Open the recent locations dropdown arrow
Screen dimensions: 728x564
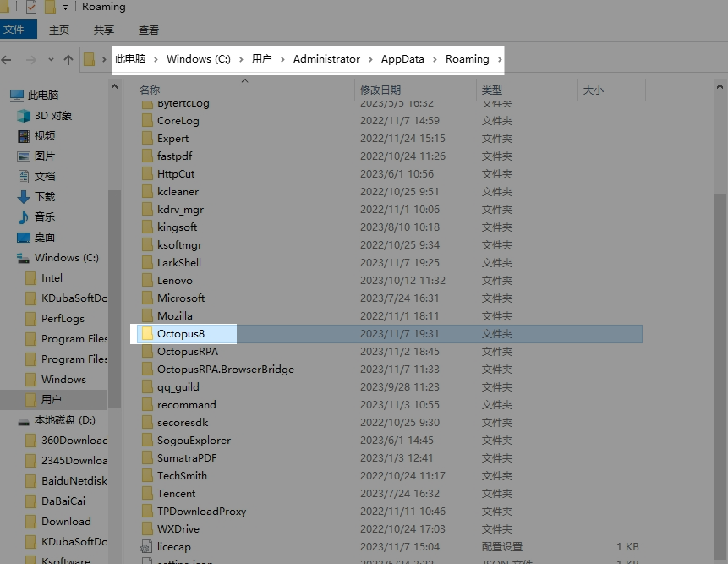(51, 59)
